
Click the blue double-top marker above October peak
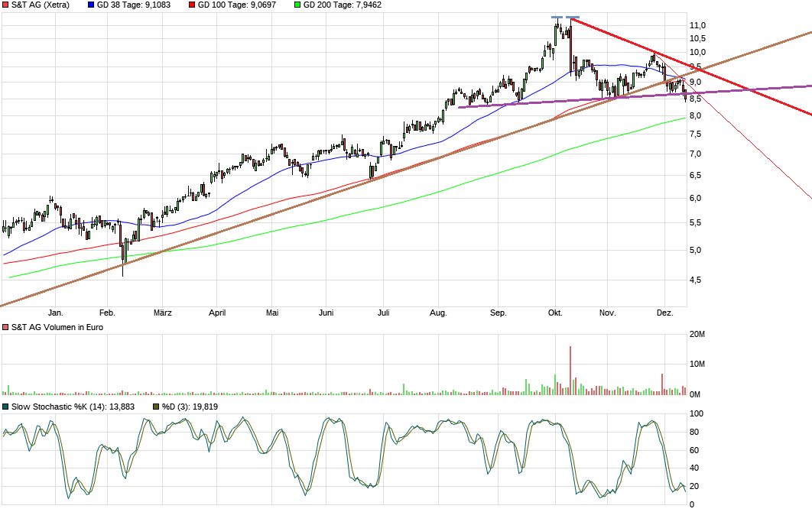click(566, 17)
